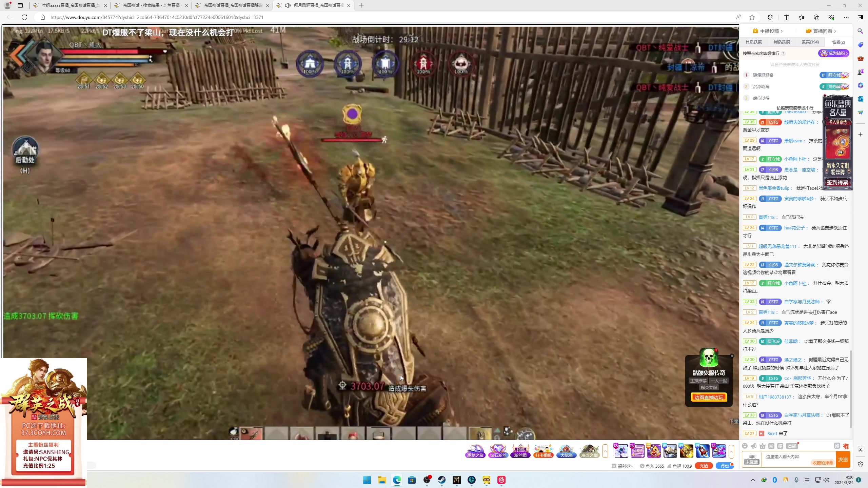Expand the activity icons list arrow

pyautogui.click(x=605, y=451)
